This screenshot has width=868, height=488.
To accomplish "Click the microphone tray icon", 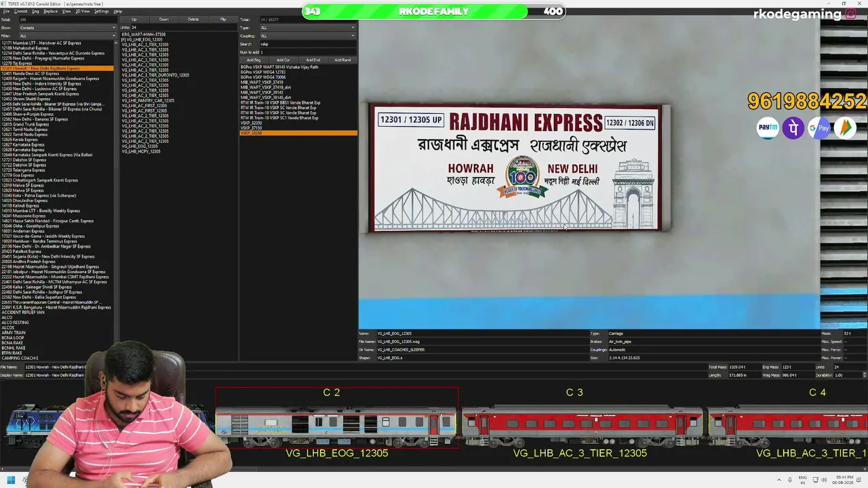I will pos(790,481).
